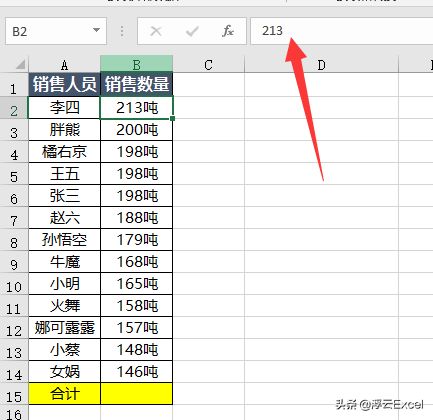Viewport: 433px width, 420px height.
Task: Select the cell containing 娜可露露
Action: 64,328
